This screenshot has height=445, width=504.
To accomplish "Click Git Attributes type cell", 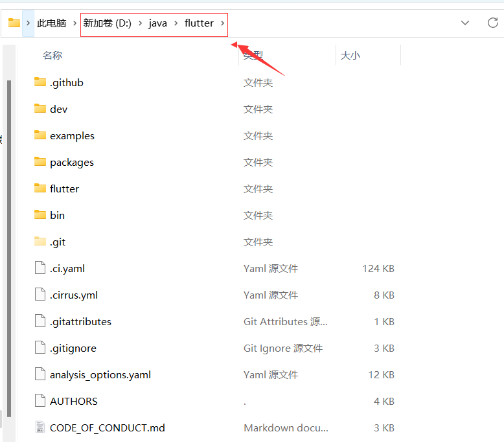I will tap(286, 322).
